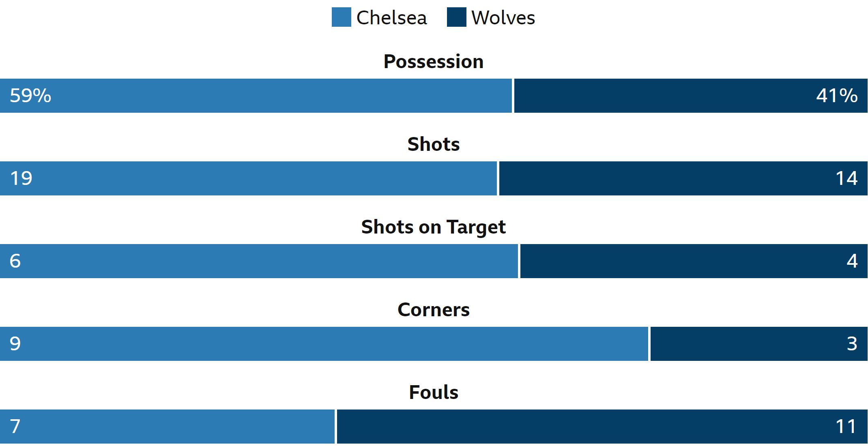The image size is (868, 446).
Task: Click the Shots on Target heading
Action: 434,227
